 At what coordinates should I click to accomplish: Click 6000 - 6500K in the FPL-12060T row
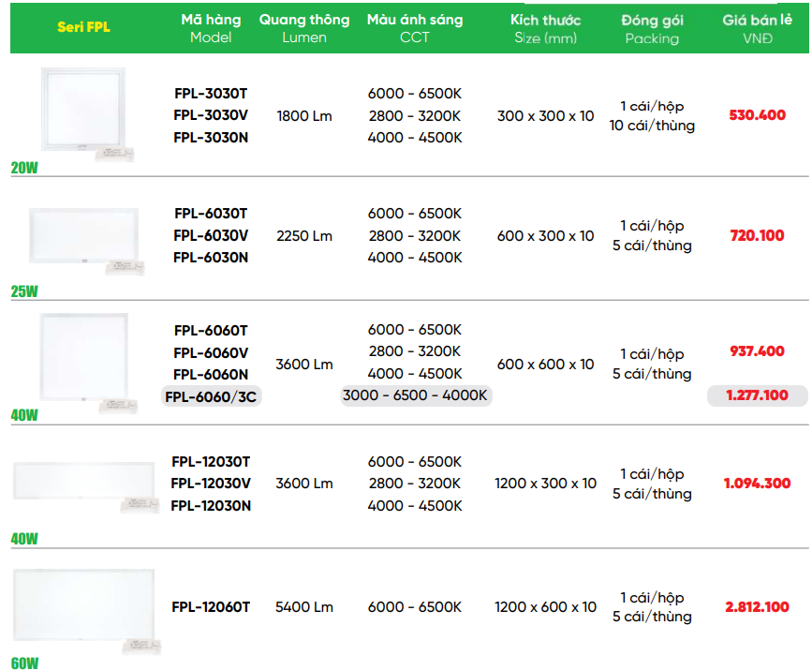415,607
